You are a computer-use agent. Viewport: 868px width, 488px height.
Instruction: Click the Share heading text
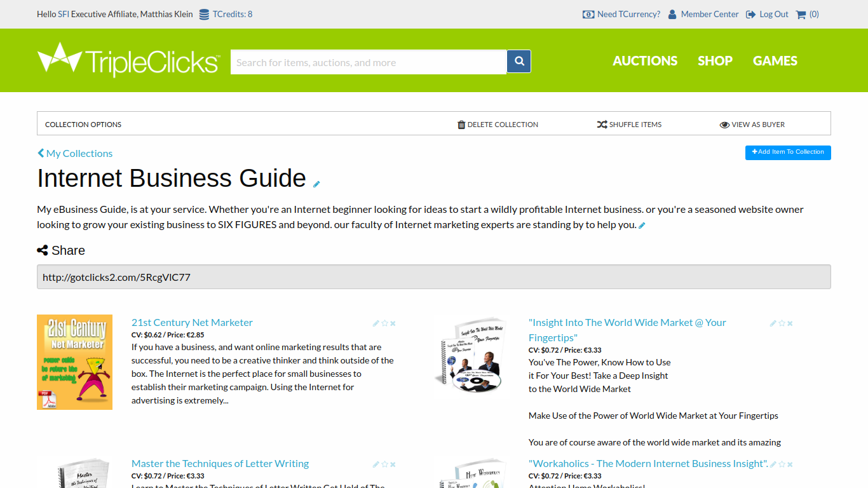(x=68, y=250)
